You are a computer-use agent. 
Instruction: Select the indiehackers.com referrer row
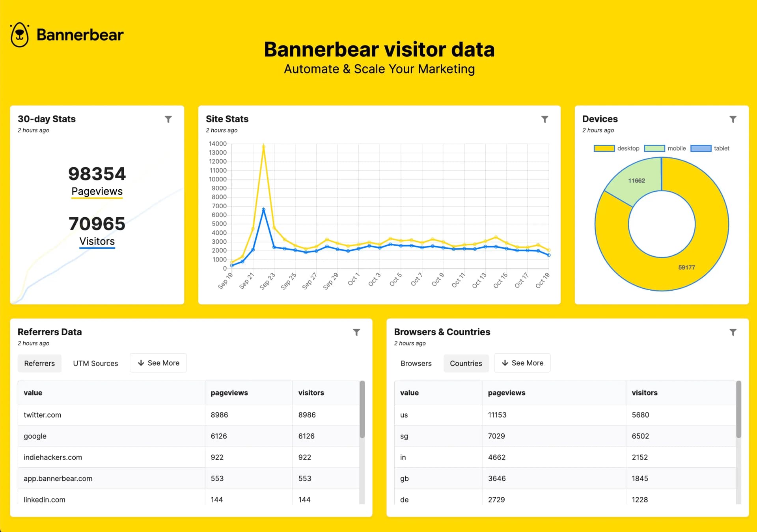point(189,457)
